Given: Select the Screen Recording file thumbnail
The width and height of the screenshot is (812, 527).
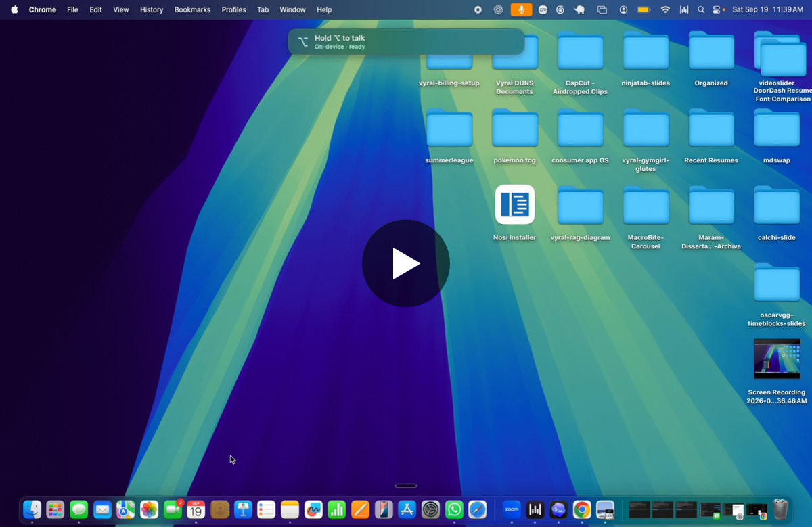Looking at the screenshot, I should (777, 359).
